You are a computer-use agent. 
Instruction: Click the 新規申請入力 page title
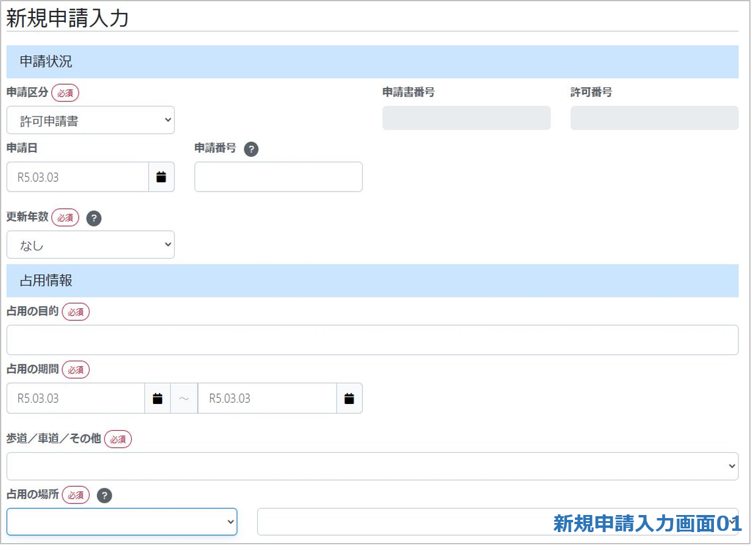(68, 17)
